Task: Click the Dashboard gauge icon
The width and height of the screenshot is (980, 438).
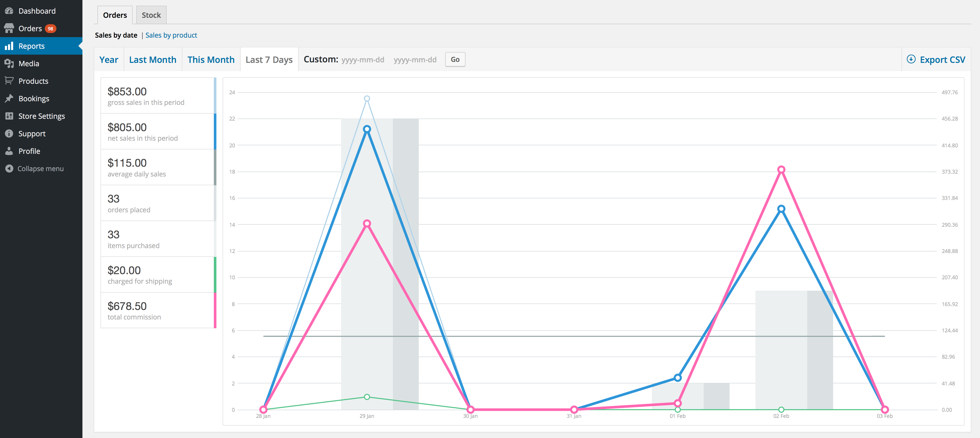Action: click(x=9, y=11)
